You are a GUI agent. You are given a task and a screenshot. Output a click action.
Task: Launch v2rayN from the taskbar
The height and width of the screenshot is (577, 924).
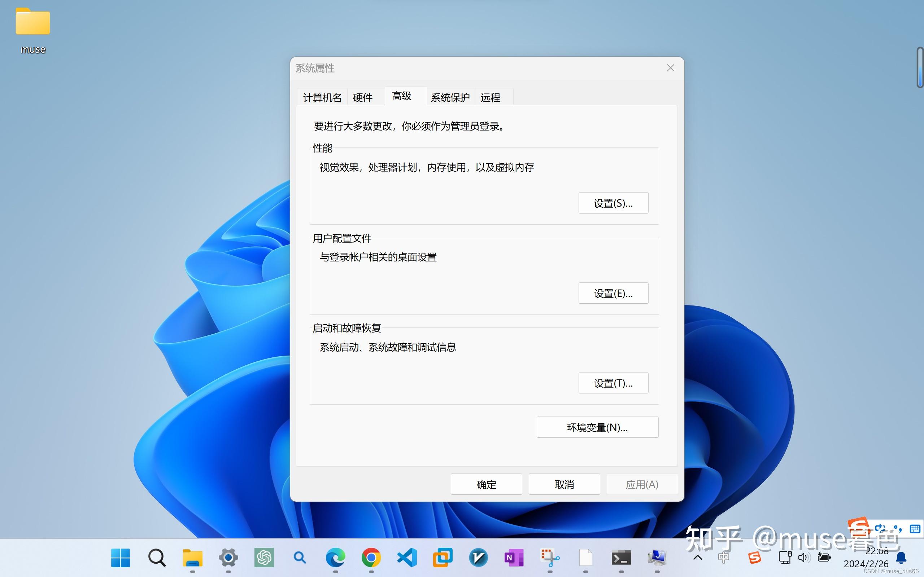478,558
